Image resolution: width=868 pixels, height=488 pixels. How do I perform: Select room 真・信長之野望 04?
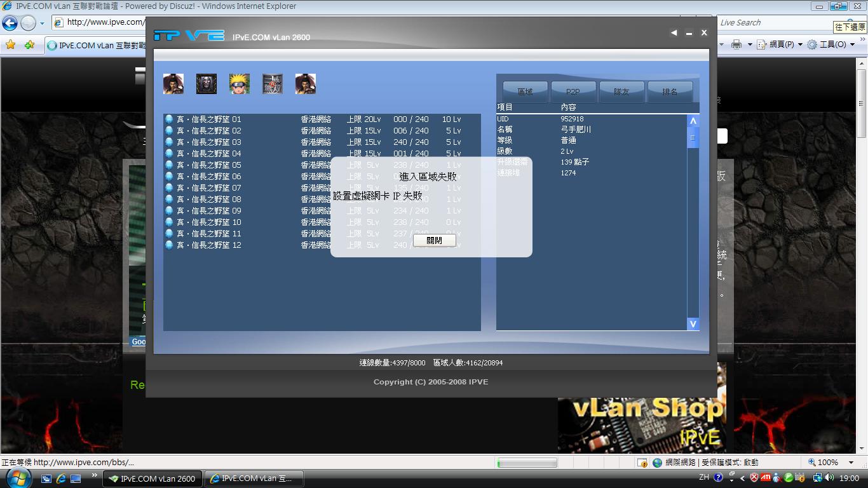[x=322, y=154]
